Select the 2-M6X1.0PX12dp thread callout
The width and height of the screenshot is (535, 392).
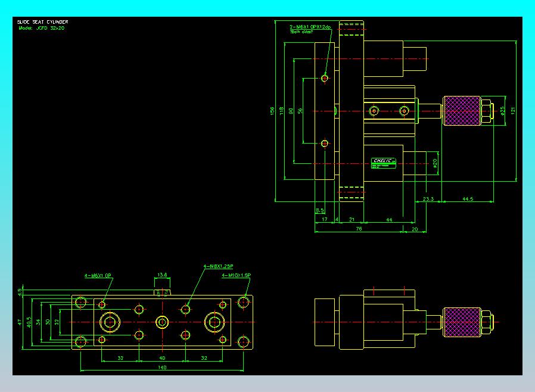pos(310,27)
